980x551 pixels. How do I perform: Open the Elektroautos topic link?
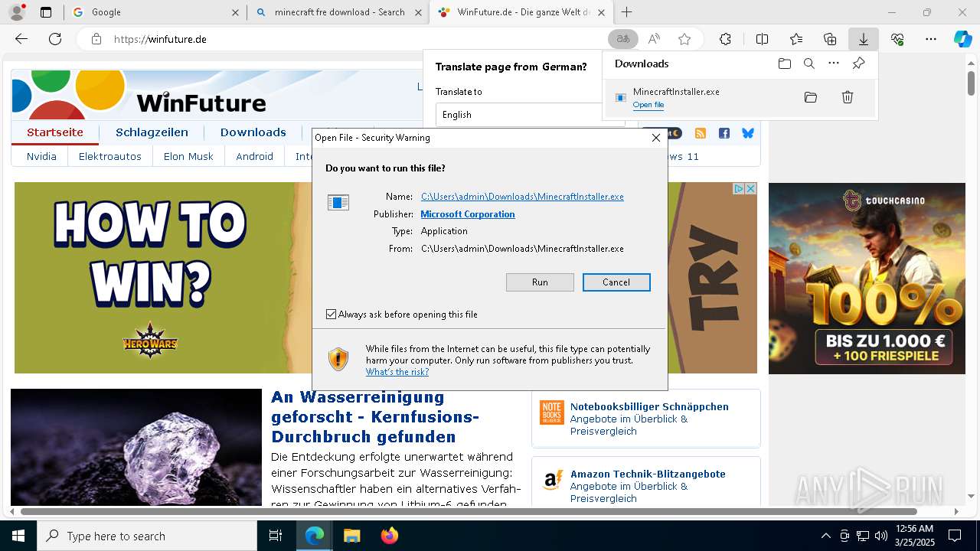pos(110,156)
